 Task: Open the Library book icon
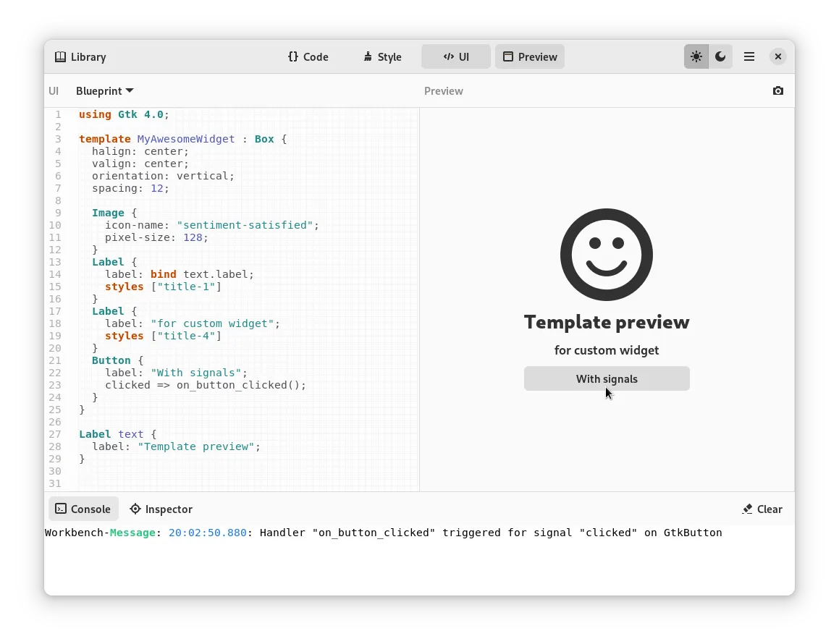coord(60,56)
